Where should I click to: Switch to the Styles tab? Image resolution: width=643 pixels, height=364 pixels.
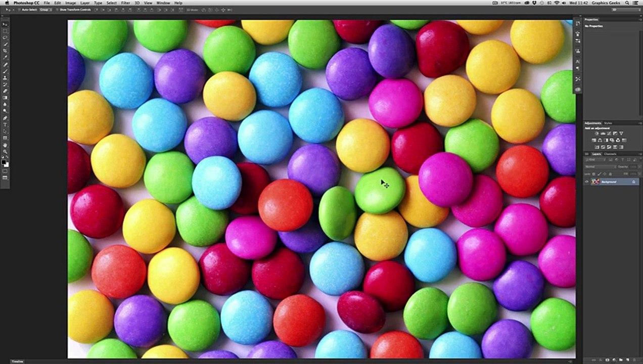(608, 123)
